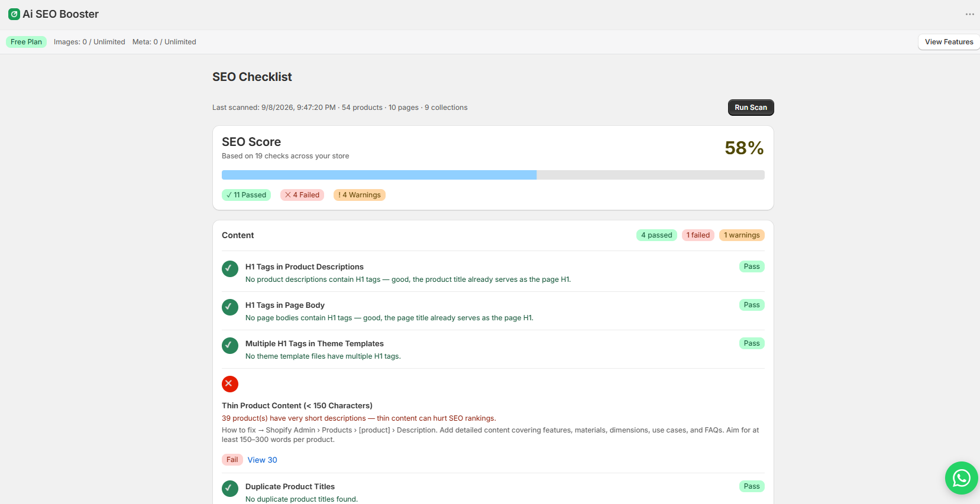Click green check icon for H1 Tags in Page Body

230,307
